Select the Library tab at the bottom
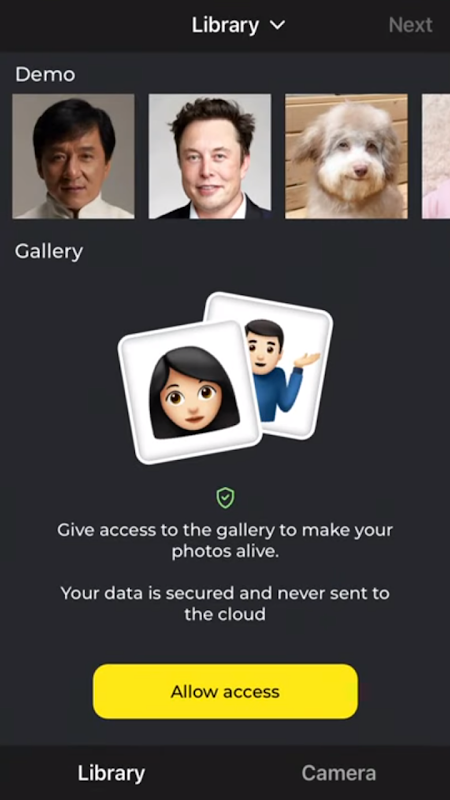The height and width of the screenshot is (800, 450). click(x=111, y=773)
